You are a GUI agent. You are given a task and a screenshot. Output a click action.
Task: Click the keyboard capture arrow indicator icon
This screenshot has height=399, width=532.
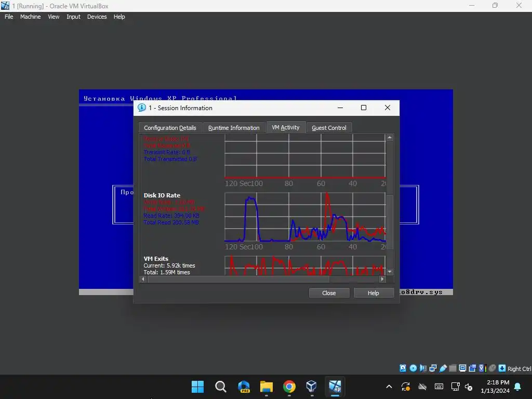502,368
